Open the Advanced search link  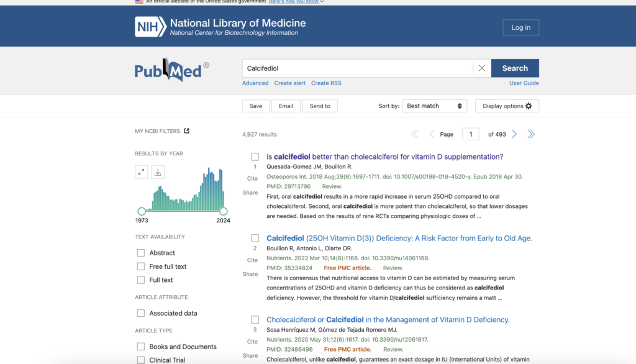(255, 83)
